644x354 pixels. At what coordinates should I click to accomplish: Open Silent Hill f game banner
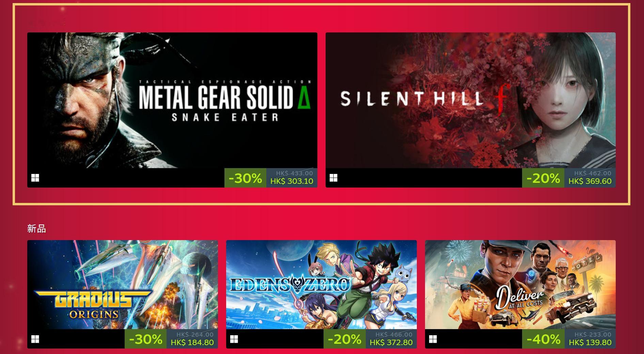click(471, 100)
